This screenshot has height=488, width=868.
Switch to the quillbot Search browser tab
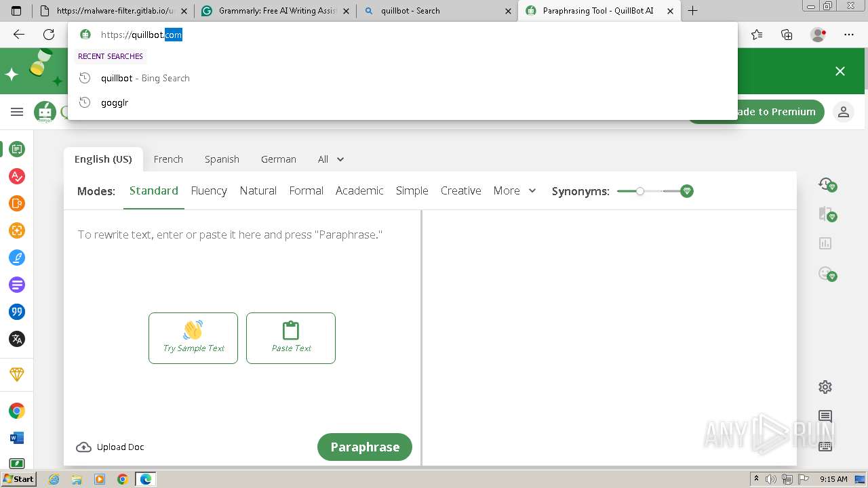pos(437,11)
